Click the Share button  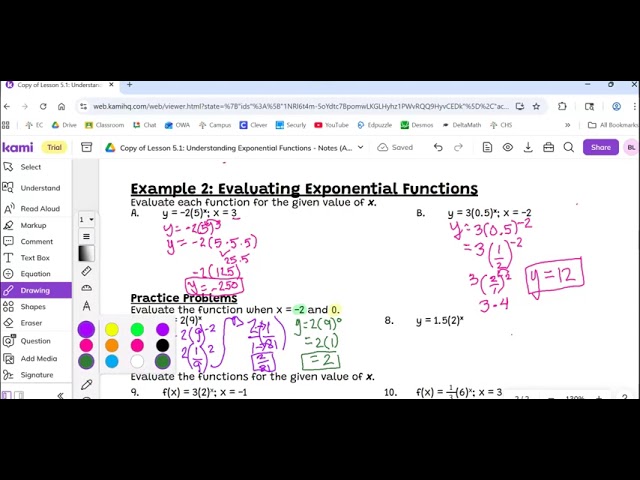[601, 147]
